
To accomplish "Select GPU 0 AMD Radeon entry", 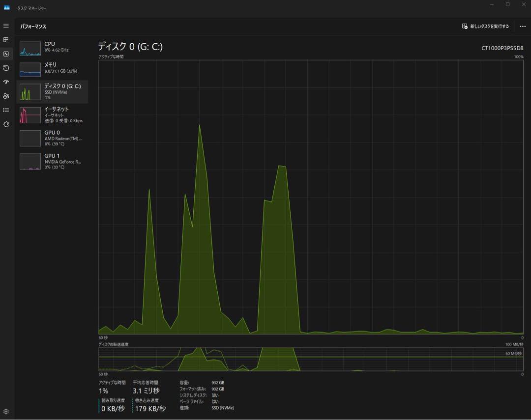I will point(52,138).
